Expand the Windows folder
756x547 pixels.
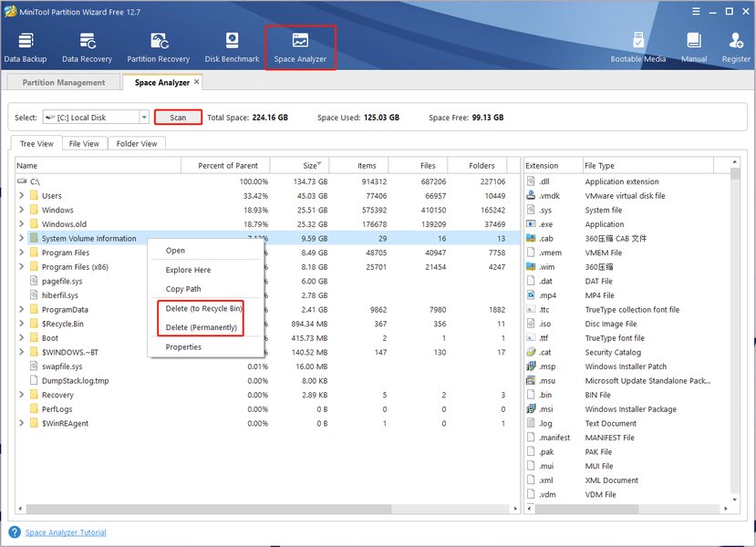coord(21,210)
